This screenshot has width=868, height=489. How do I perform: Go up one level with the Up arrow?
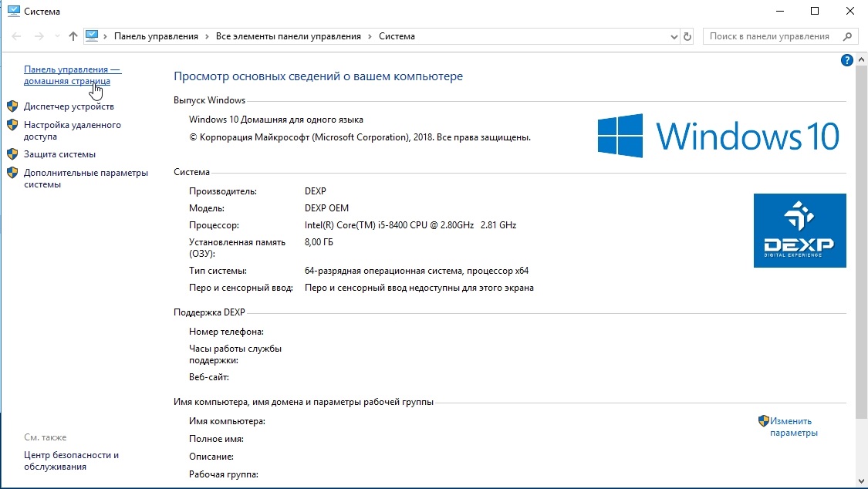[73, 36]
